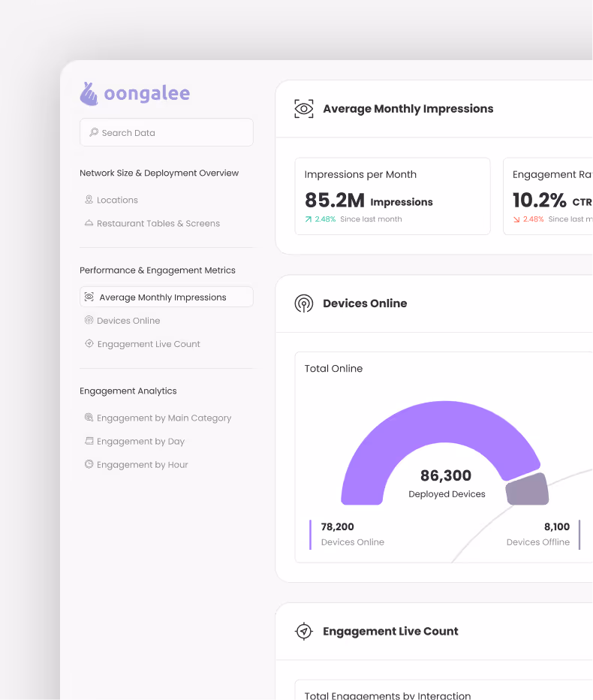Click the Total Online chart label

coord(333,368)
